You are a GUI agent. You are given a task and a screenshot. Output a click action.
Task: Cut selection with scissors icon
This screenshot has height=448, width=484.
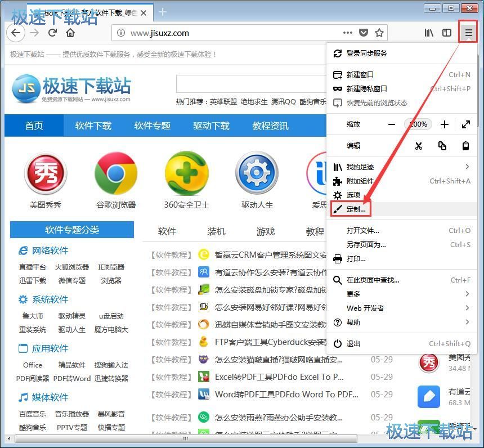coord(419,146)
